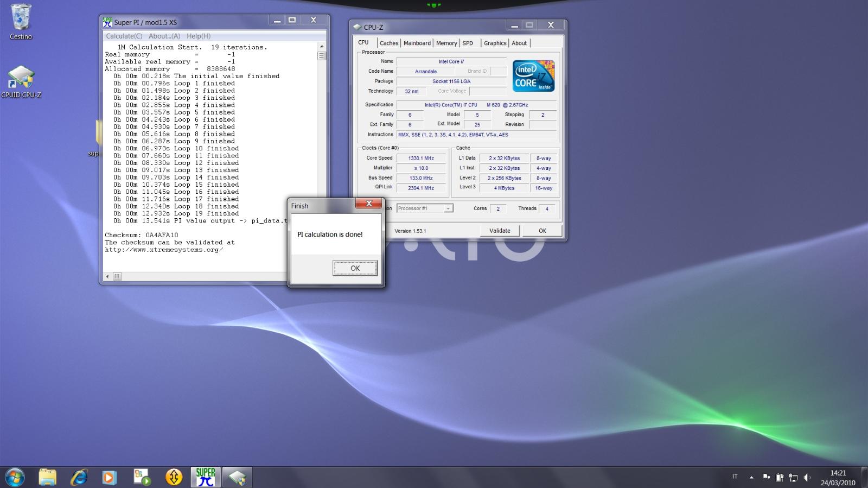This screenshot has width=868, height=488.
Task: Click the Threads value 4 field
Action: 547,209
